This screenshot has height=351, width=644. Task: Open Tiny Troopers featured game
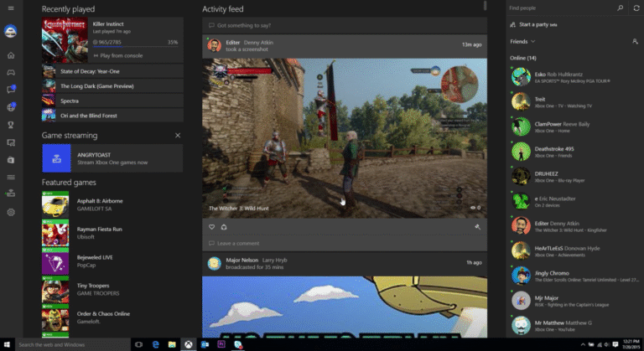(112, 289)
